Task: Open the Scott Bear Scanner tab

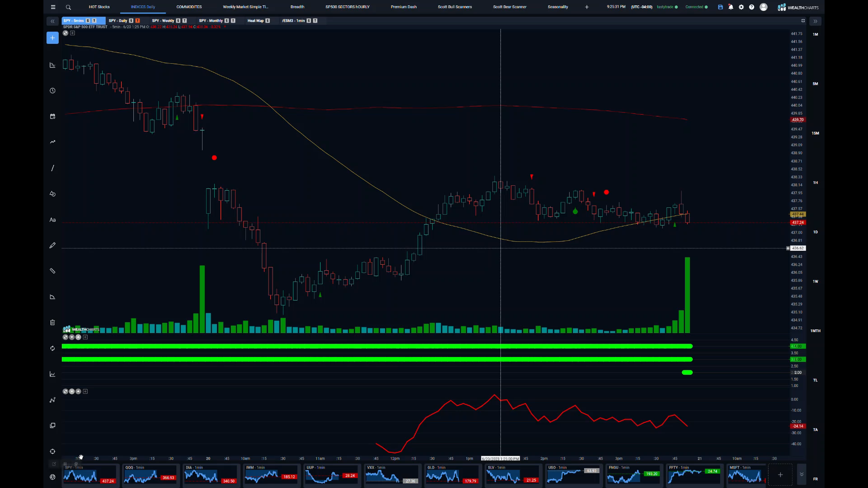Action: pos(509,7)
